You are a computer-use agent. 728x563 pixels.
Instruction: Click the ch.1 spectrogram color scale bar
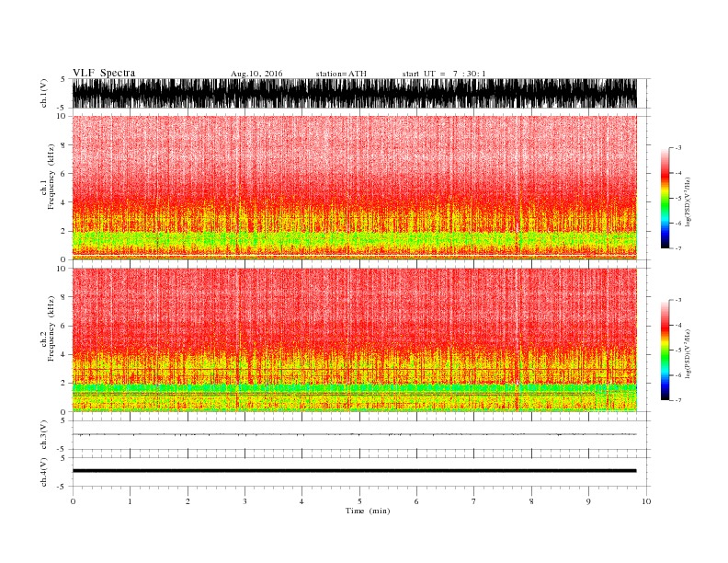pos(665,198)
